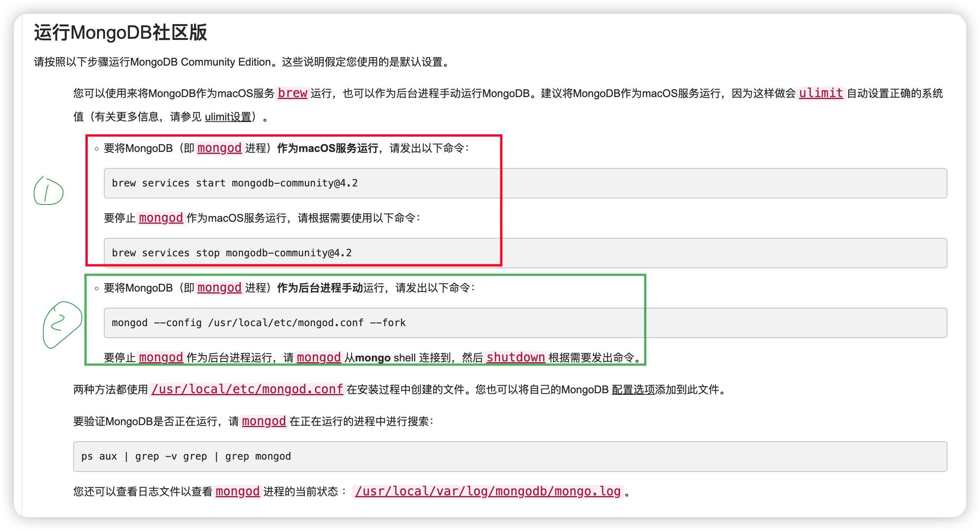Click the ulimit inline code link

tap(821, 93)
